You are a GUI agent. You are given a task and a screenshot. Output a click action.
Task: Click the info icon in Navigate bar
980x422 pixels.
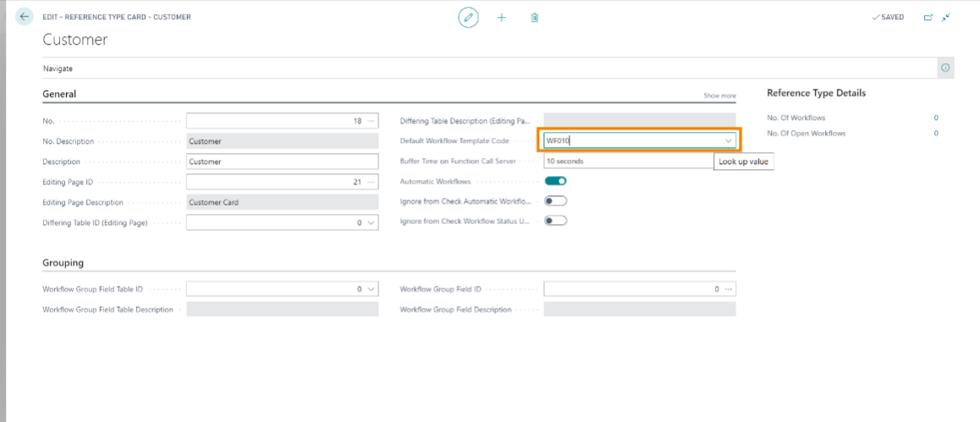point(945,68)
